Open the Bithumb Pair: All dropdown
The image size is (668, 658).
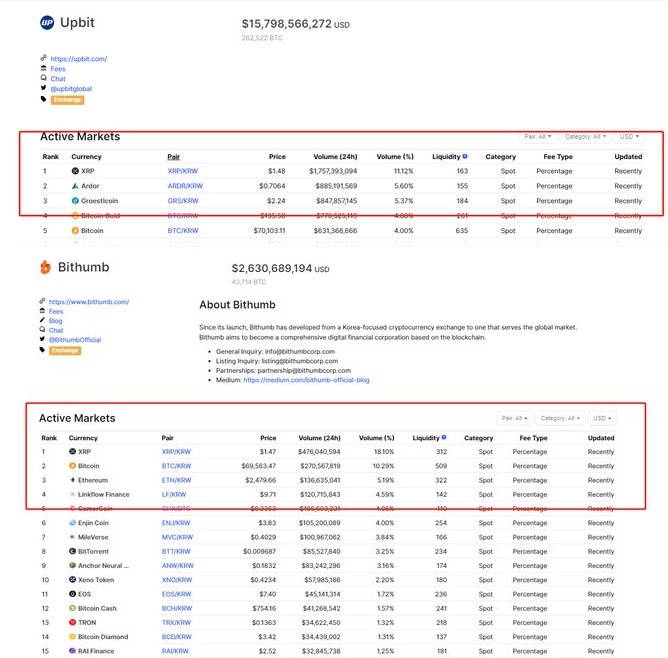tap(514, 418)
